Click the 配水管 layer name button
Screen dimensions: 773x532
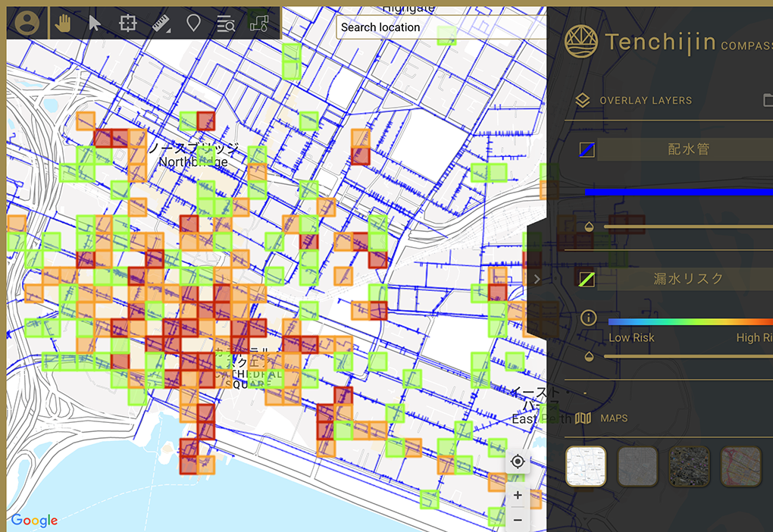coord(688,149)
